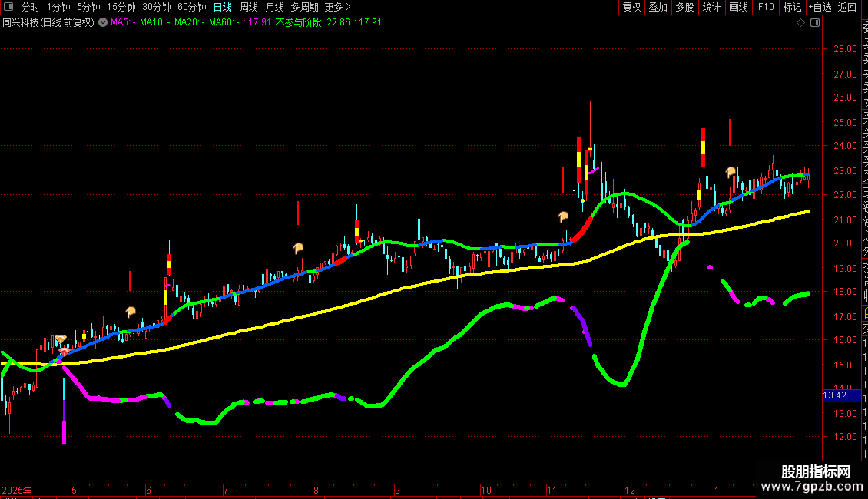
Task: Open the 多周期 multi-period view
Action: (304, 7)
